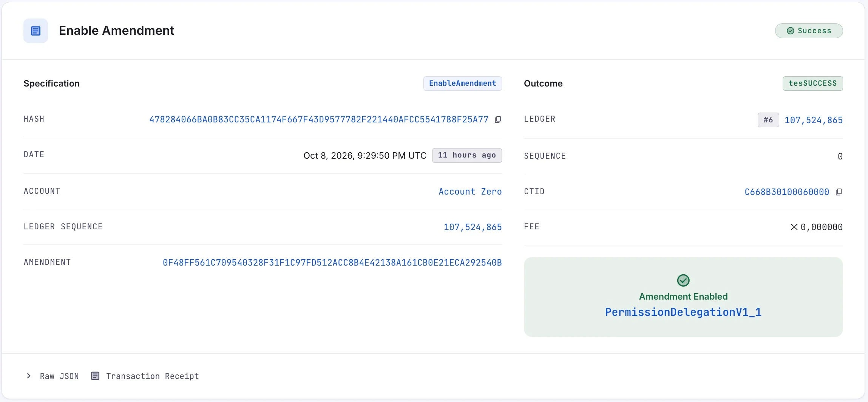This screenshot has width=868, height=402.
Task: Click the 'Enable Amendment' title
Action: coord(116,31)
